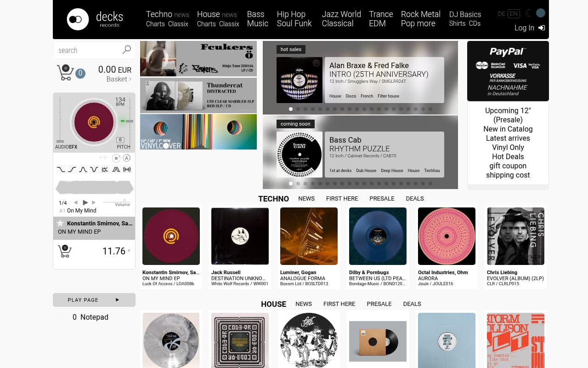
Task: Select the blue circle light theme toggle
Action: [x=541, y=13]
